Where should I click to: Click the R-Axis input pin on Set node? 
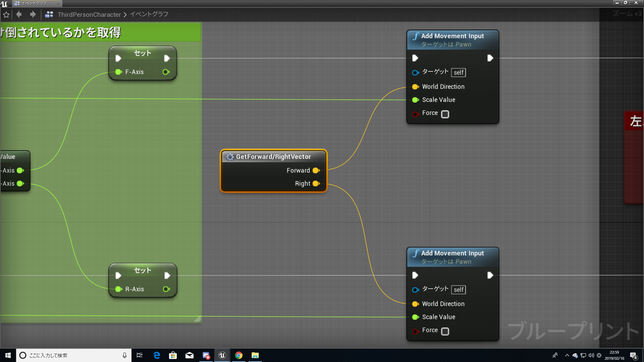tap(119, 289)
